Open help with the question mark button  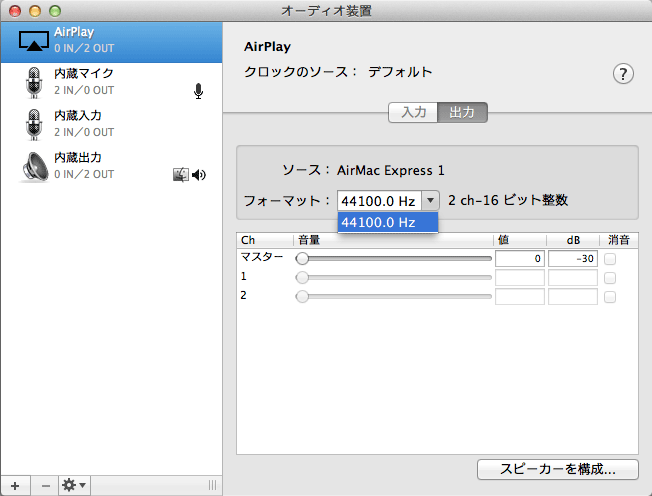coord(623,74)
